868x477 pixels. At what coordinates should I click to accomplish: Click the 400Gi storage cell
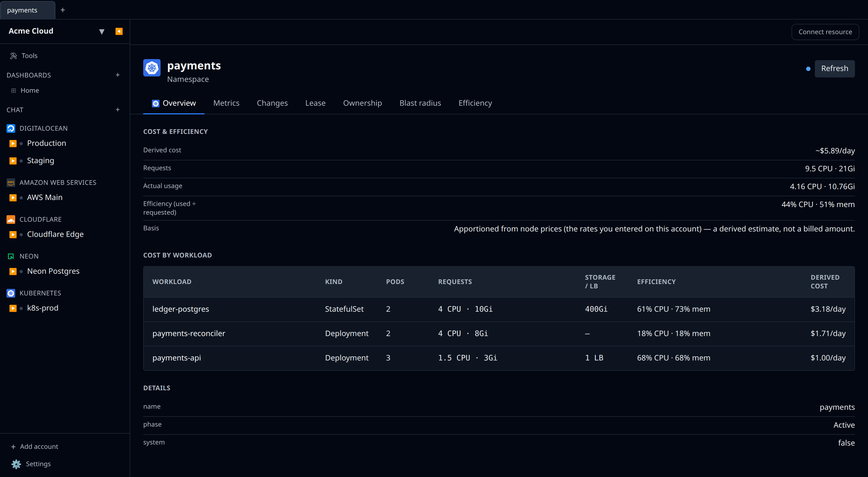[x=596, y=309]
